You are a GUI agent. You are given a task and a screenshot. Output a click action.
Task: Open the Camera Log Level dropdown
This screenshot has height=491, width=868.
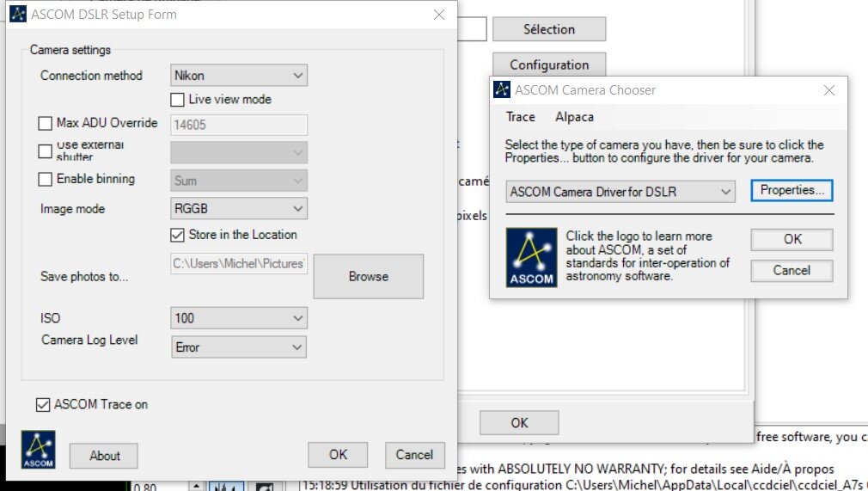(239, 347)
